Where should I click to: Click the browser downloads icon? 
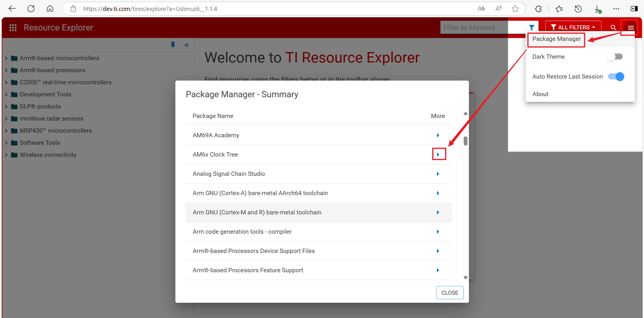pyautogui.click(x=597, y=9)
